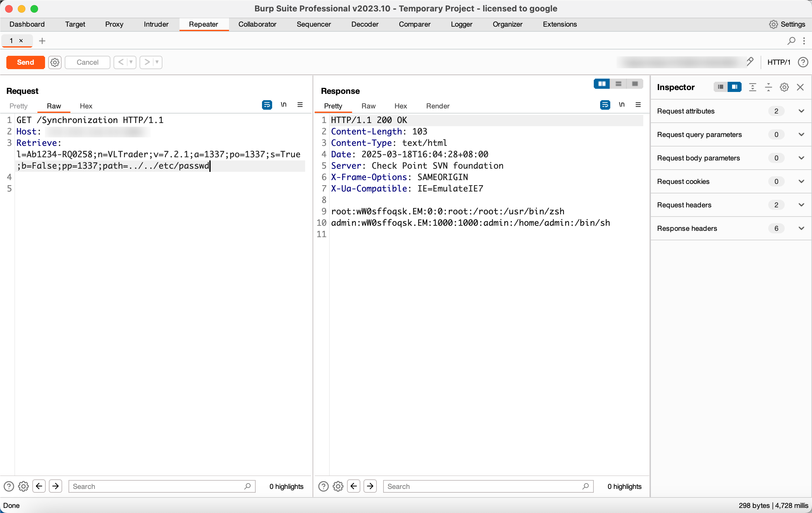Screen dimensions: 812x513
Task: Add a new Repeater tab
Action: (x=42, y=41)
